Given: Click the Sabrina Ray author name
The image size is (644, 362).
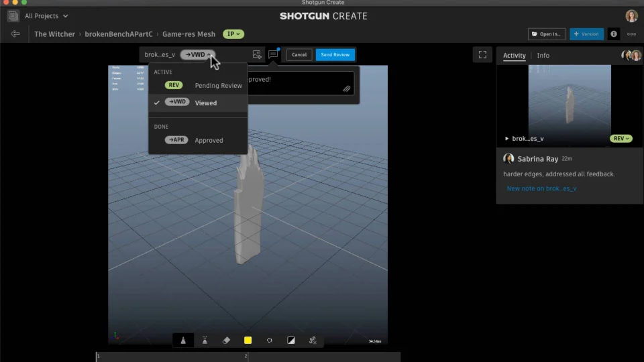Looking at the screenshot, I should (x=537, y=159).
